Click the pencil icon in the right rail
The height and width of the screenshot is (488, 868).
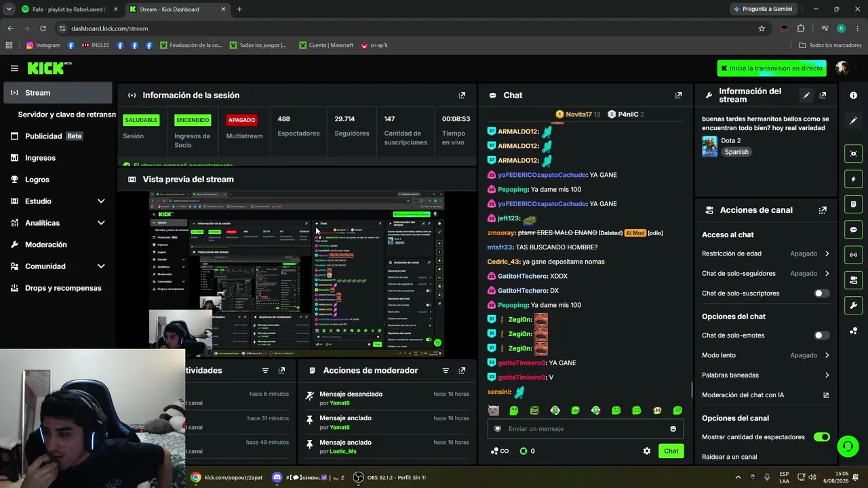coord(853,121)
